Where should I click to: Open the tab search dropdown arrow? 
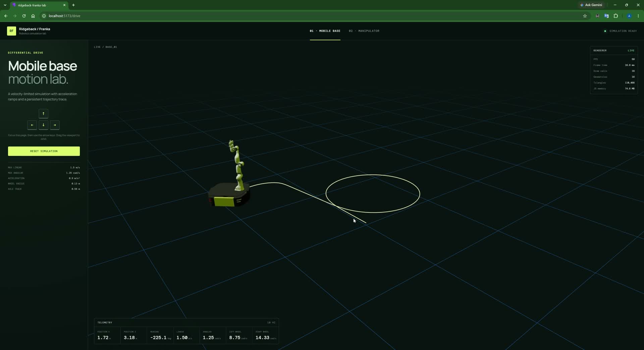pos(5,5)
